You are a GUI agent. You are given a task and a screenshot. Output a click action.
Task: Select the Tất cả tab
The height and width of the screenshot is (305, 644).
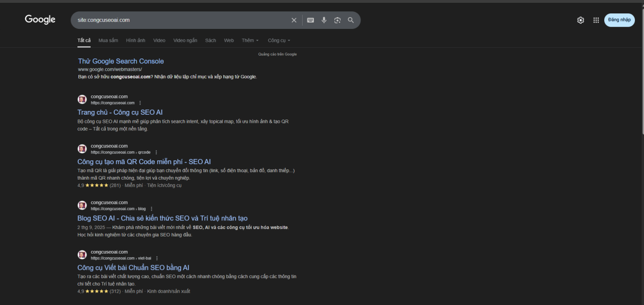coord(84,40)
